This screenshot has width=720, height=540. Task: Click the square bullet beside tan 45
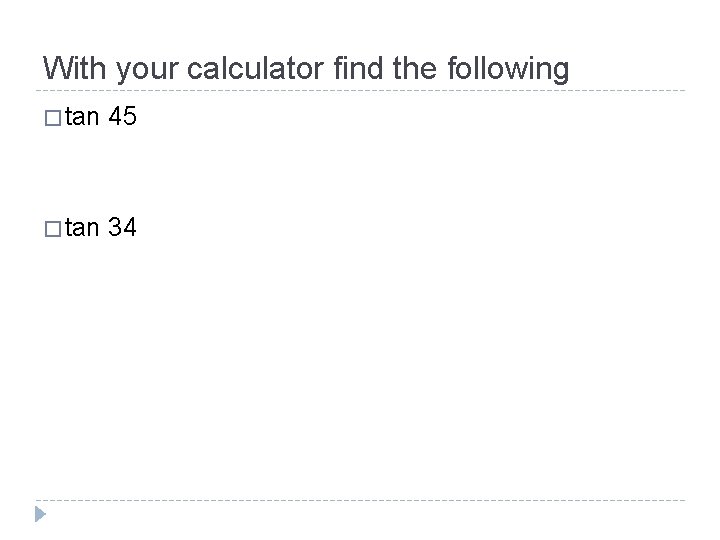tap(53, 118)
